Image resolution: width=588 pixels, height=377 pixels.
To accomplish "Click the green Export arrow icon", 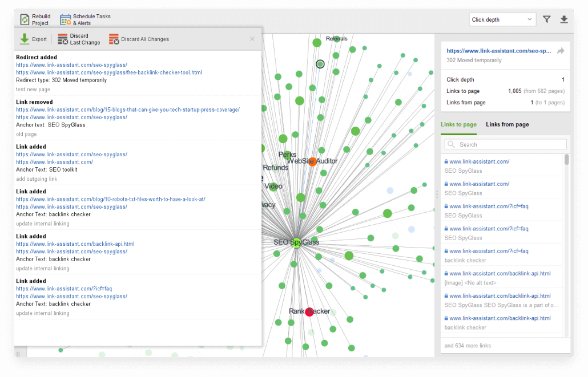I will pyautogui.click(x=25, y=39).
